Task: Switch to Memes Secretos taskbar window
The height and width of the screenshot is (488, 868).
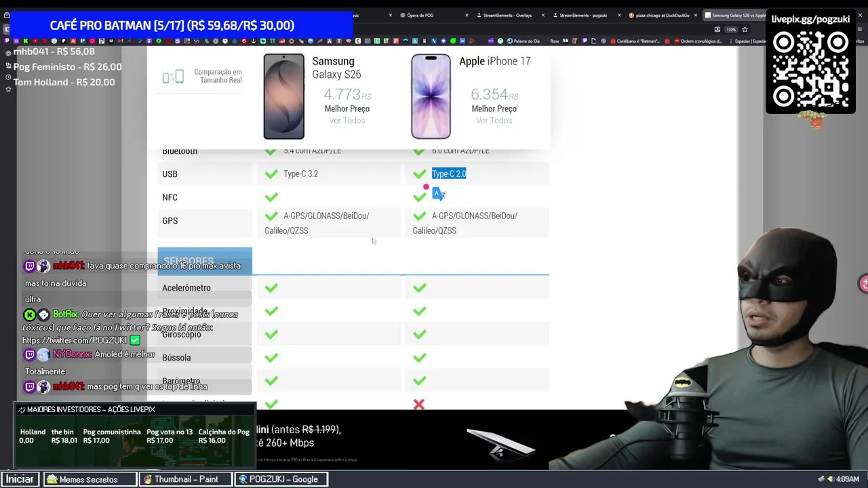Action: click(x=89, y=479)
